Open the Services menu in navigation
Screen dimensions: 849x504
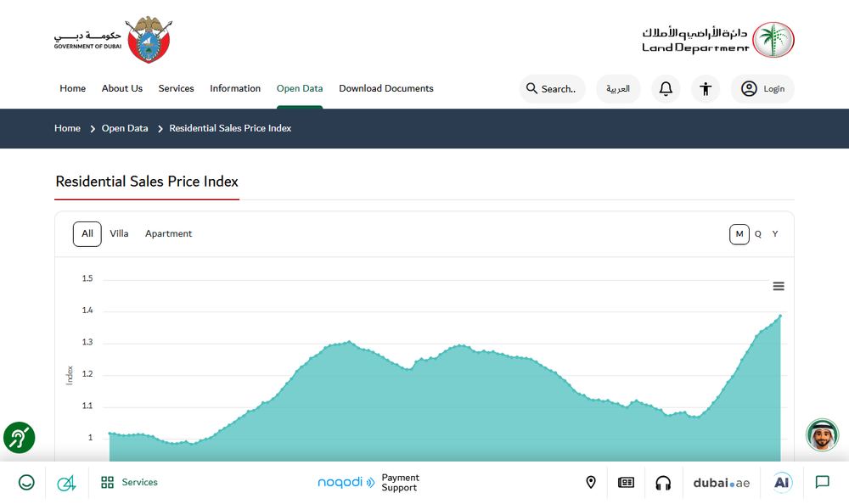(176, 88)
